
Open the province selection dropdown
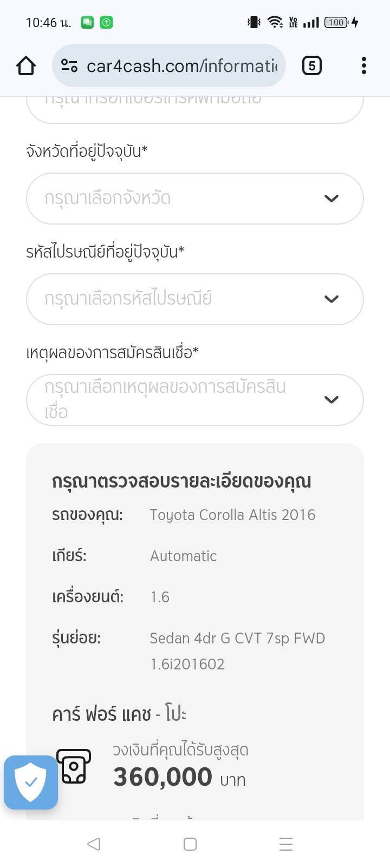(x=184, y=199)
